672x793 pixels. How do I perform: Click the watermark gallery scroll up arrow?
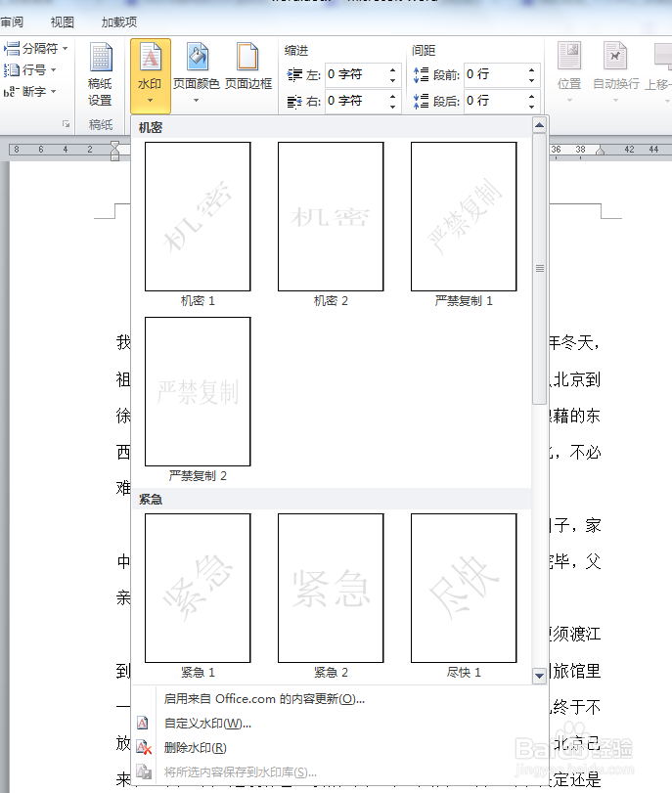(x=539, y=125)
